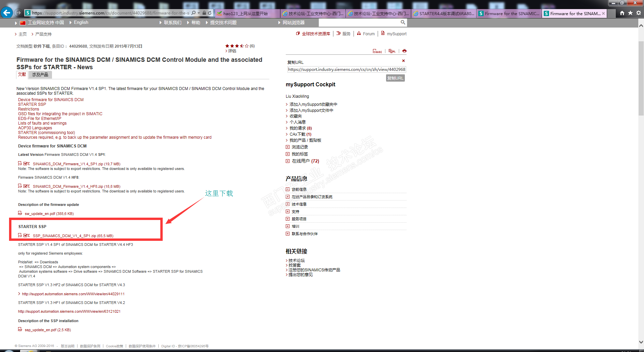Image resolution: width=644 pixels, height=352 pixels.
Task: Expand the 支持 section under 产品信息
Action: click(x=287, y=211)
